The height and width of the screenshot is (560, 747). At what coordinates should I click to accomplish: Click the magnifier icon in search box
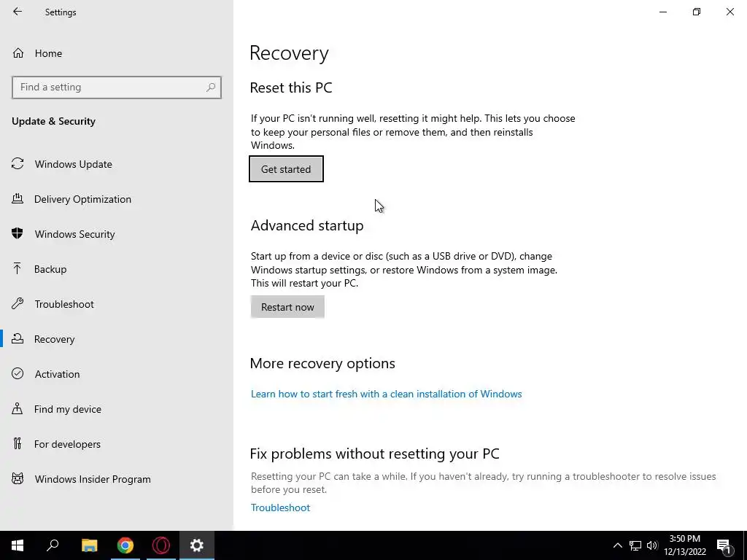[211, 87]
